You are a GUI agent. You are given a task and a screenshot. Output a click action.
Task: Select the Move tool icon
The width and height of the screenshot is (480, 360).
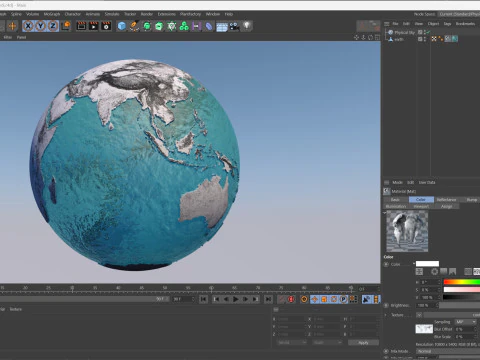click(x=12, y=26)
